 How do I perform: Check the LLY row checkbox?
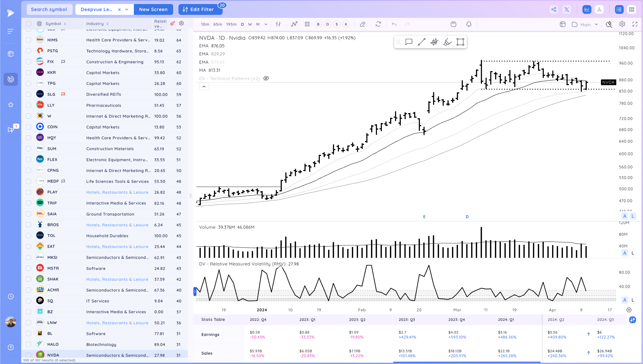[x=28, y=105]
